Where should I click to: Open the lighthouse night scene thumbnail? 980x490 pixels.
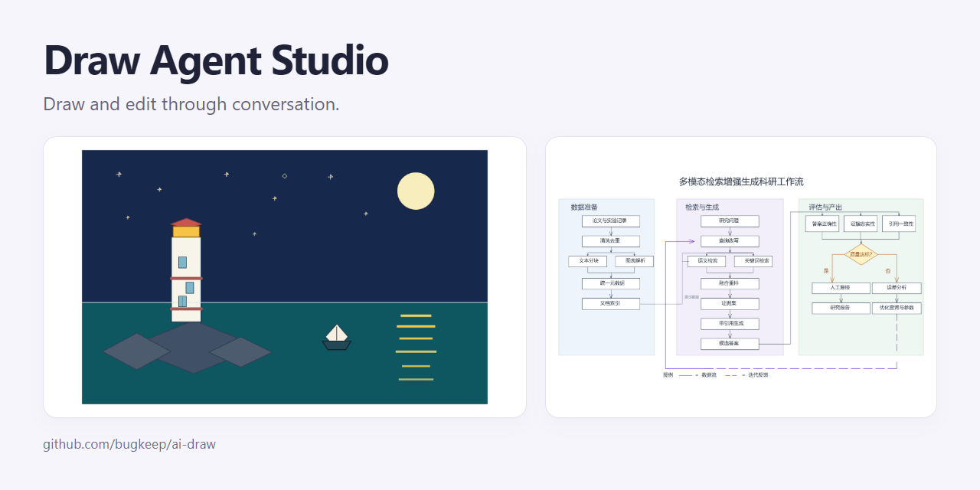(285, 277)
